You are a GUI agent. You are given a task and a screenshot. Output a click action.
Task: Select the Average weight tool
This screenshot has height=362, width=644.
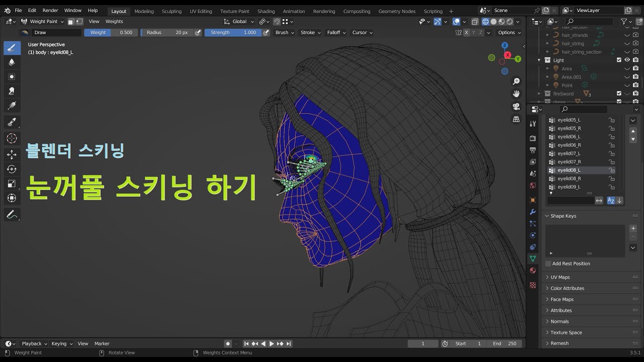click(12, 77)
